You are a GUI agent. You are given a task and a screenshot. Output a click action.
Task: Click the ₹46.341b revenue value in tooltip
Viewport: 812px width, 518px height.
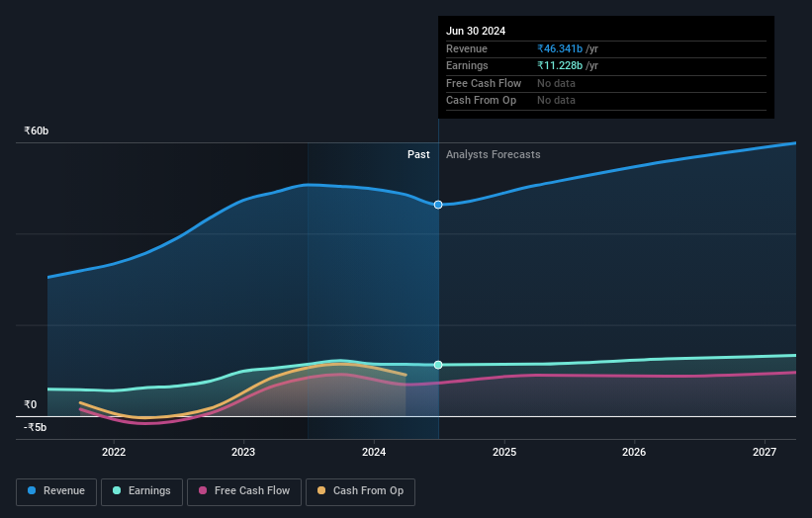[x=560, y=48]
